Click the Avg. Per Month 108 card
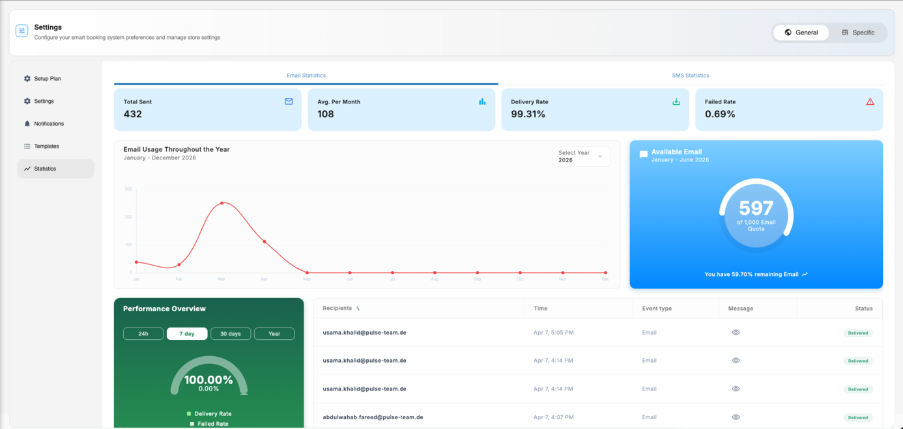The image size is (903, 429). pyautogui.click(x=401, y=109)
